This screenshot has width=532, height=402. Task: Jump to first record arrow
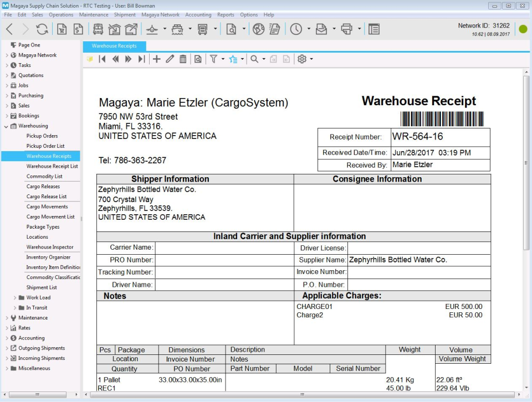tap(103, 59)
